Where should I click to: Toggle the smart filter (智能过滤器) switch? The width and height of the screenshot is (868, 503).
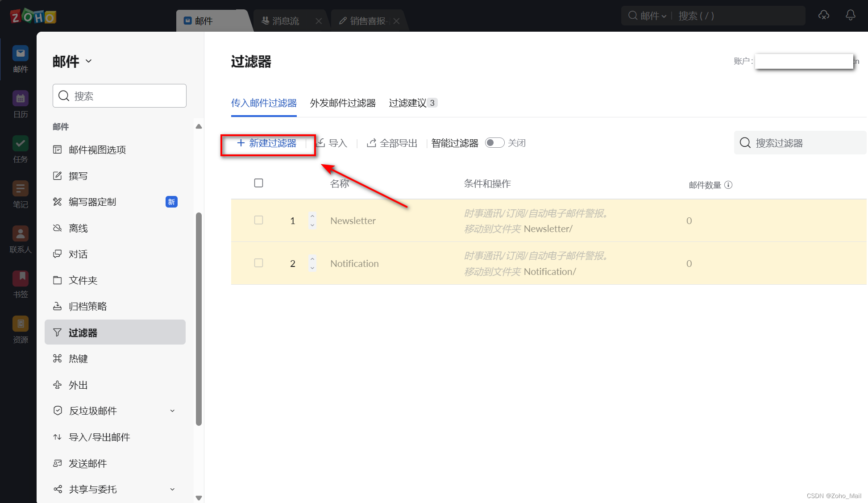[x=494, y=143]
